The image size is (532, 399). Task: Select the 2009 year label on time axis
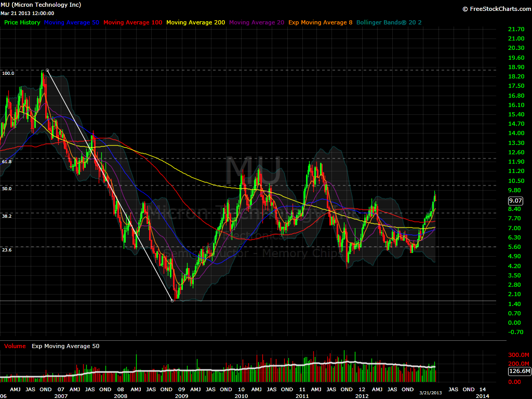click(181, 396)
